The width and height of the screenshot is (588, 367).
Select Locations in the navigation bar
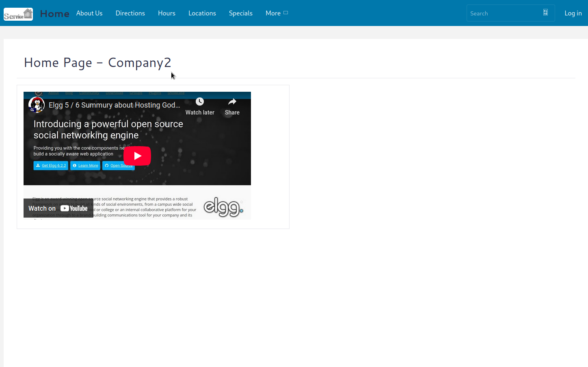tap(202, 13)
